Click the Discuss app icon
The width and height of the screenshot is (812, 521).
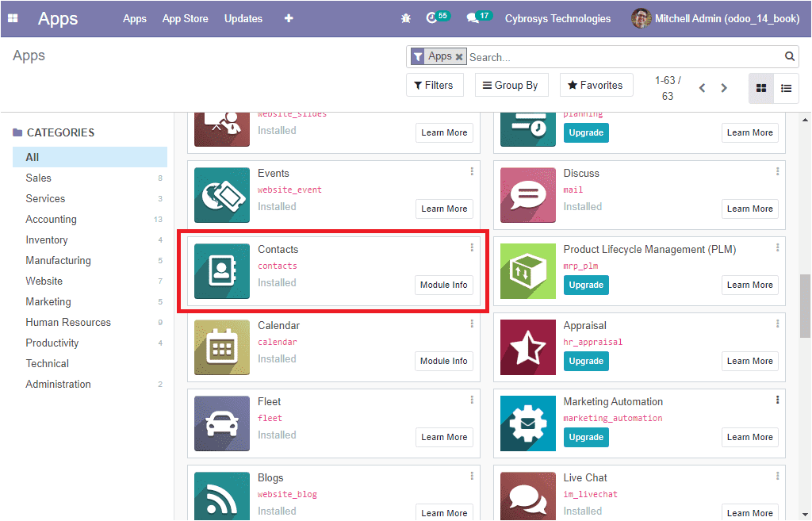tap(527, 195)
